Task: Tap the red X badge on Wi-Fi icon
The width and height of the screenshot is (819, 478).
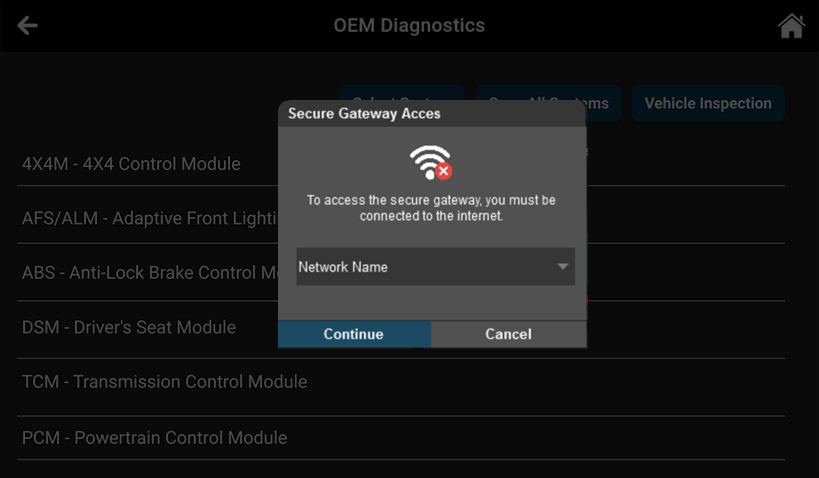Action: point(443,172)
